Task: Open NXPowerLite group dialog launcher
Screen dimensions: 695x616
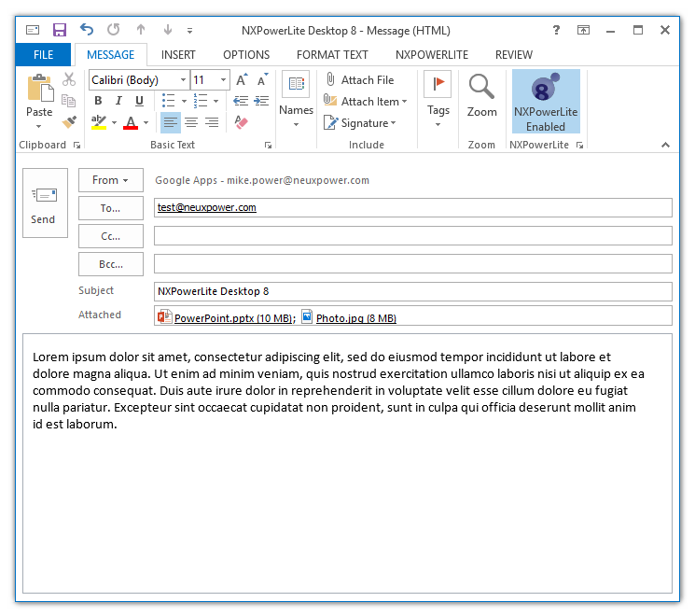Action: (x=579, y=145)
